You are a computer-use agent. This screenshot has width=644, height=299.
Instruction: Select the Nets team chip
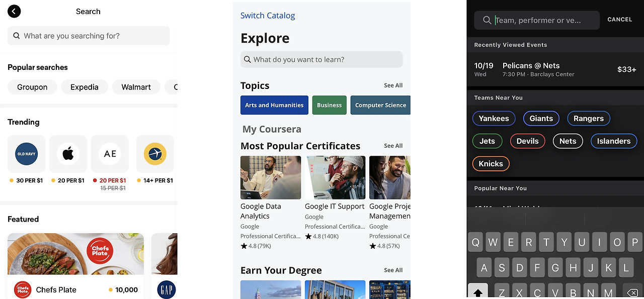568,141
